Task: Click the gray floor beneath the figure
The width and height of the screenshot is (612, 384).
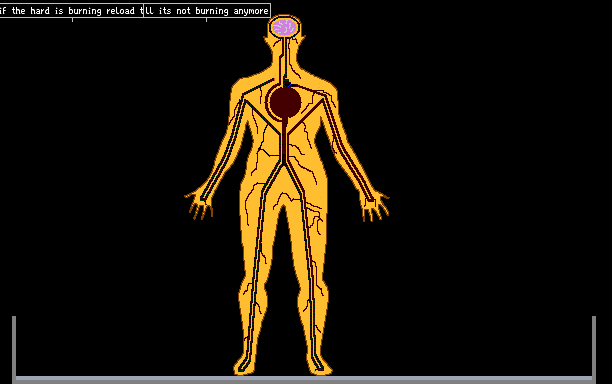Action: 304,379
